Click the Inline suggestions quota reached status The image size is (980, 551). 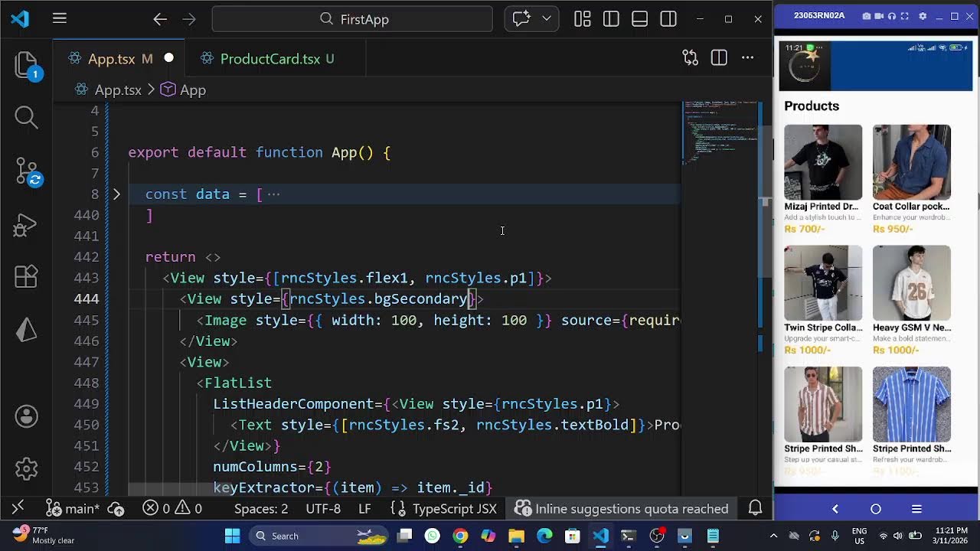[622, 509]
